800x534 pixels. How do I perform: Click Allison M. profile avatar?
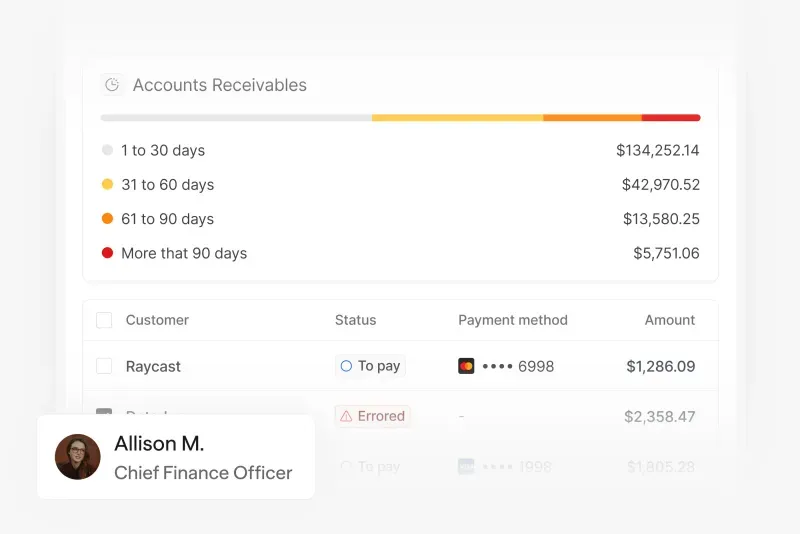[x=77, y=457]
